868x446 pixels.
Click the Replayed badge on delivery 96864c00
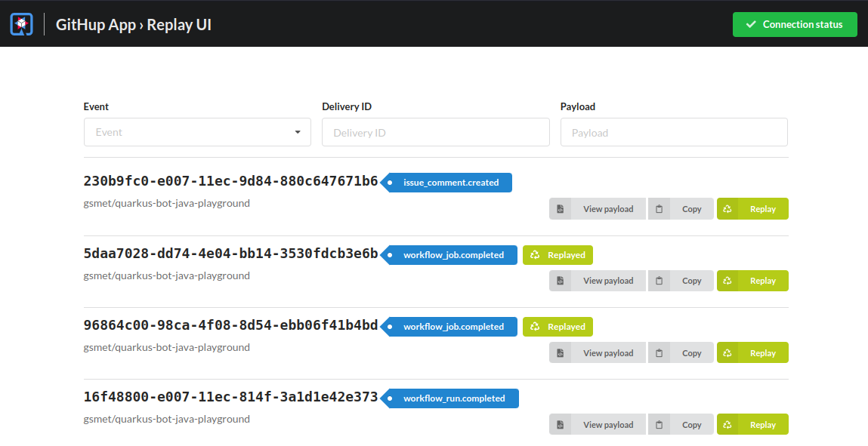point(558,327)
